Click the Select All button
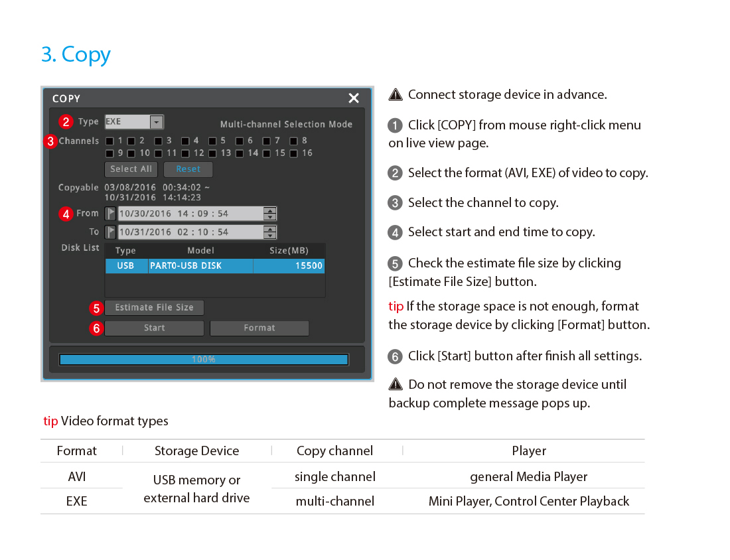730x560 pixels. click(131, 169)
